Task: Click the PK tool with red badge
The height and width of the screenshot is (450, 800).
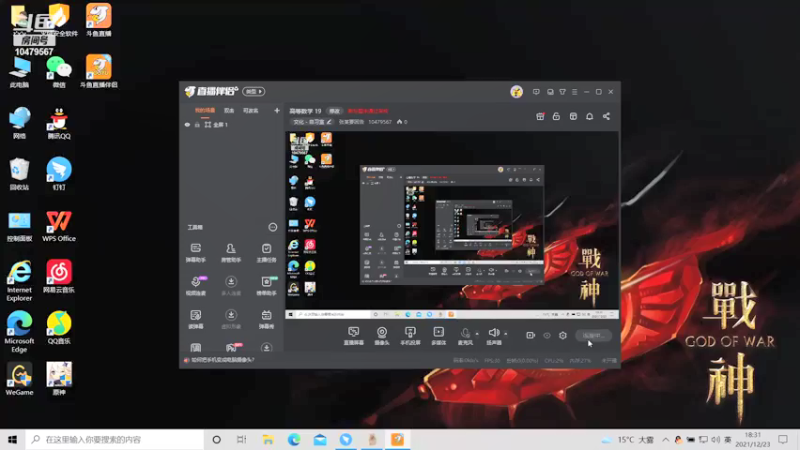Action: pyautogui.click(x=232, y=347)
